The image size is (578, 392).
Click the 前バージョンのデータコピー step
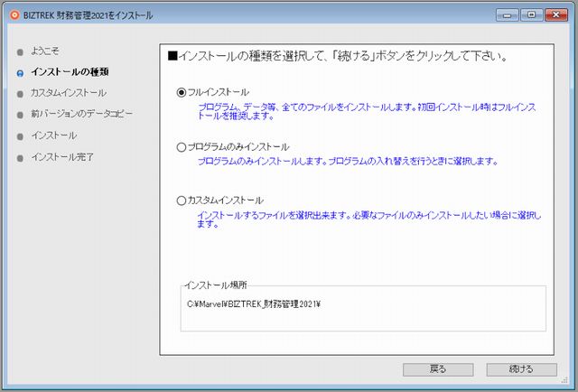81,114
